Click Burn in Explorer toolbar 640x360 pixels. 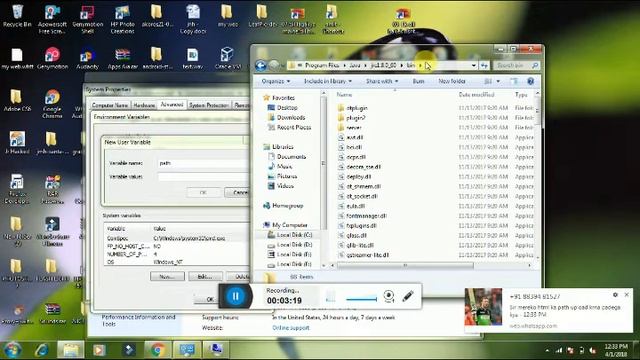point(418,81)
